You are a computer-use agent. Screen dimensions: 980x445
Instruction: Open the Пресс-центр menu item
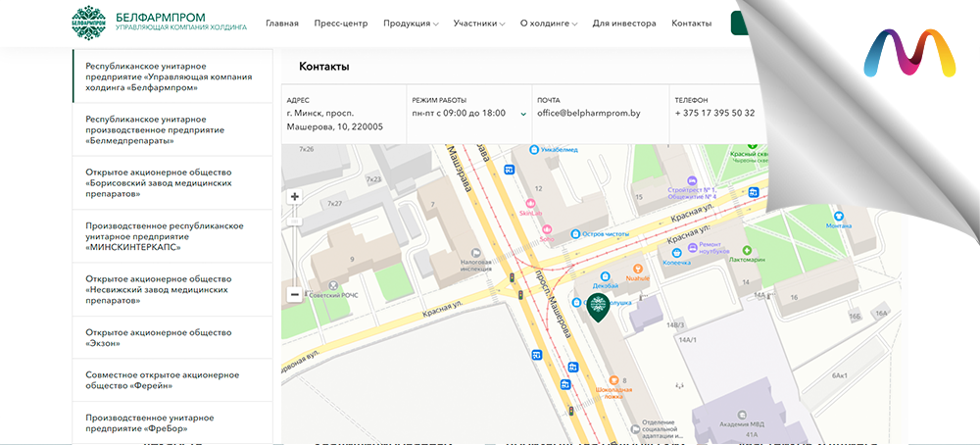point(341,23)
